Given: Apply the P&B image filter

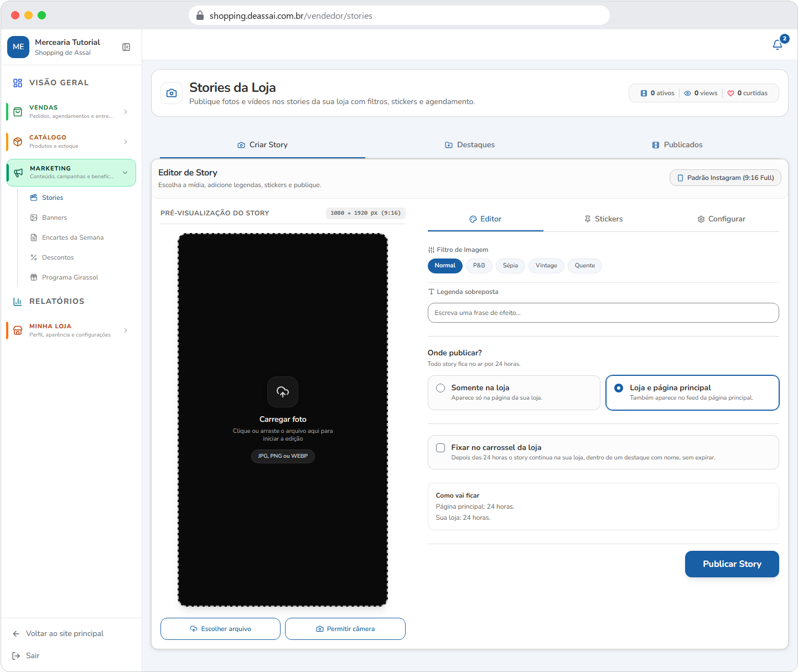Looking at the screenshot, I should [x=479, y=266].
